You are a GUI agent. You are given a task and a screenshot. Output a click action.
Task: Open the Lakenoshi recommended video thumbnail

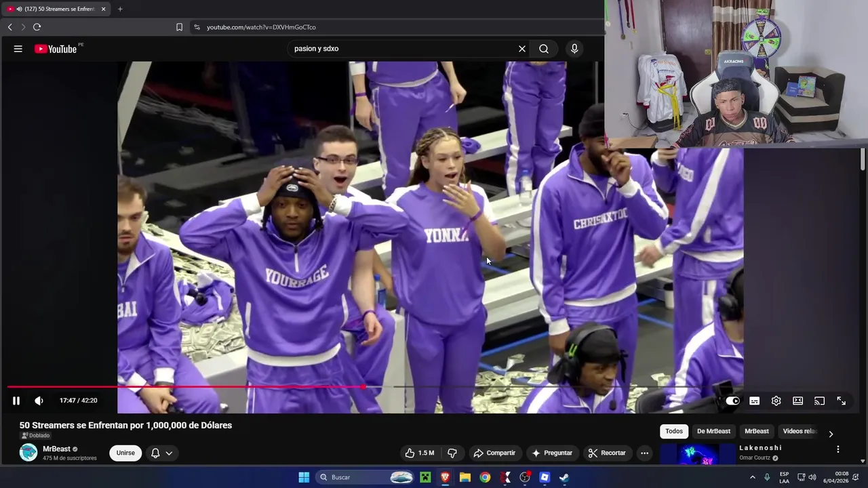point(696,454)
